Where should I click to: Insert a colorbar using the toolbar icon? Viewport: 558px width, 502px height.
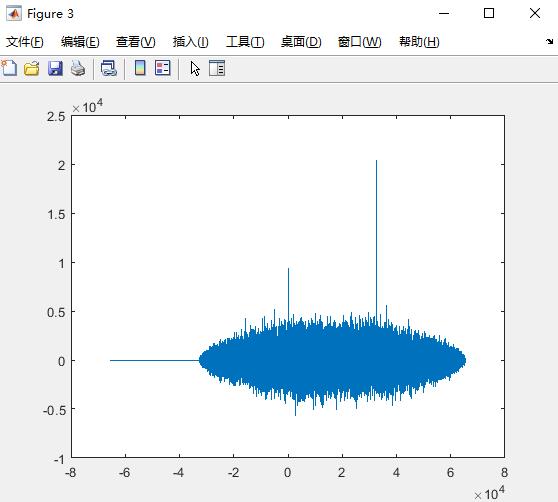click(x=140, y=68)
